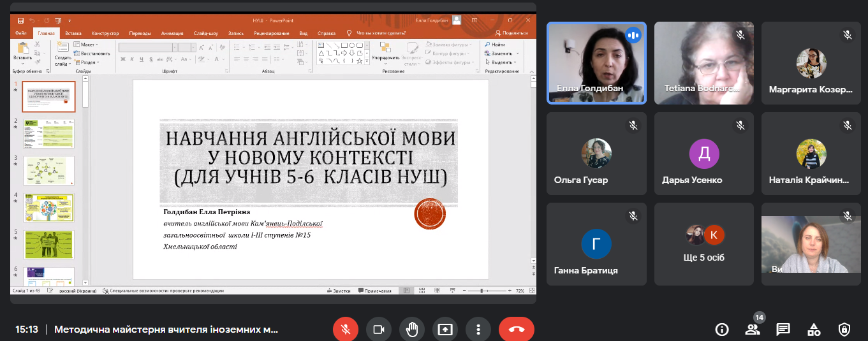Open meeting details info icon
Viewport: 868px width, 341px height.
tap(722, 330)
